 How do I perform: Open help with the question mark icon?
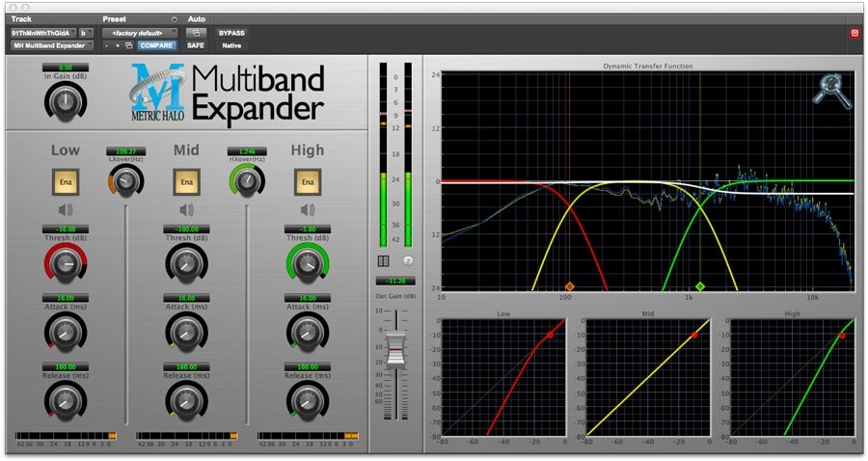point(408,260)
